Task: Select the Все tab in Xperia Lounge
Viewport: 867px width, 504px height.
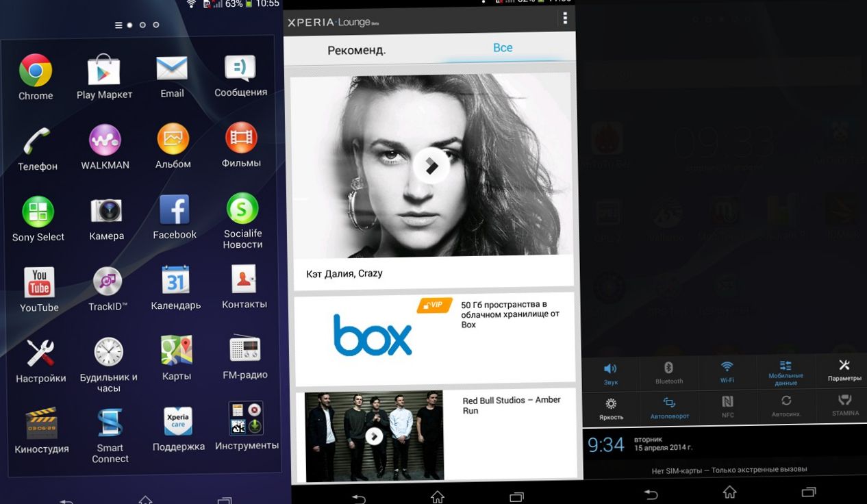Action: pyautogui.click(x=503, y=47)
